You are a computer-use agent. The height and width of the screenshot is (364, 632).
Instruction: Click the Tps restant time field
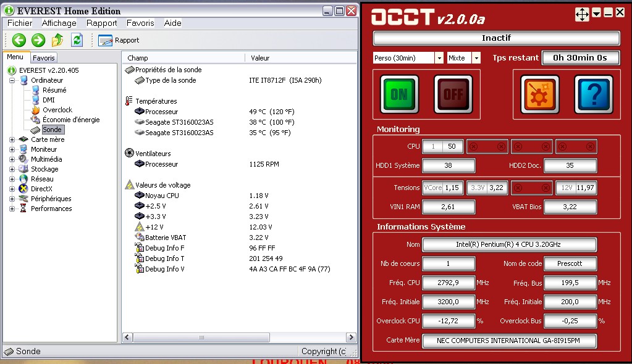pyautogui.click(x=580, y=57)
